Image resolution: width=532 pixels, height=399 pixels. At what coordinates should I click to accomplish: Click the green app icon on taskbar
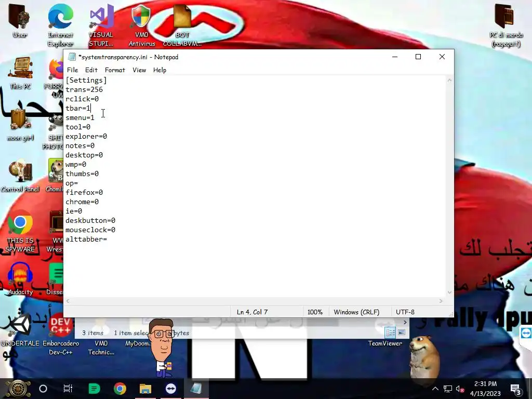point(94,389)
